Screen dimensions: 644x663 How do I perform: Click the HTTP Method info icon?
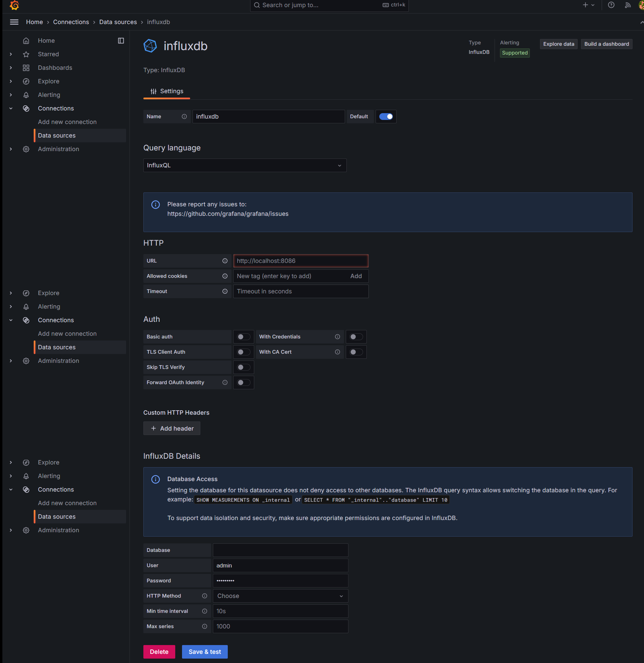click(x=205, y=596)
